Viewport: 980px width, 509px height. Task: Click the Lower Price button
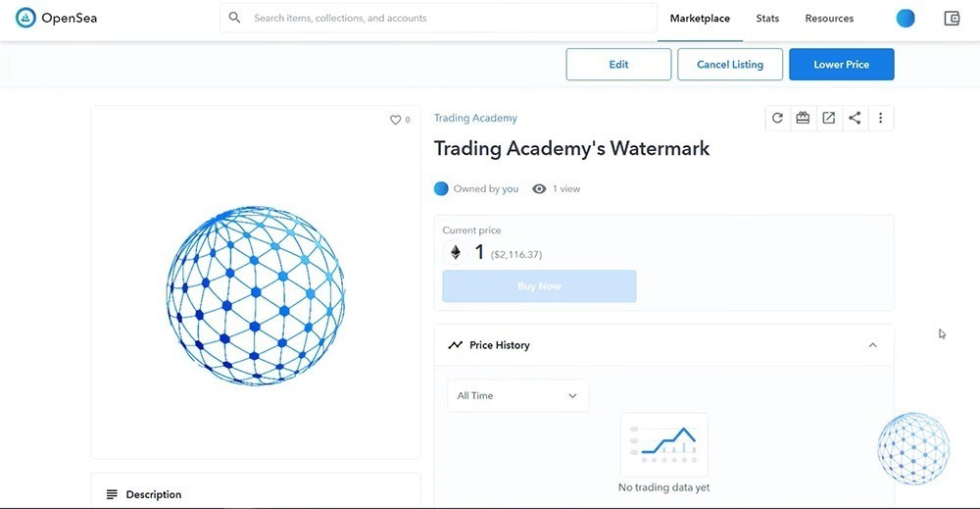(x=841, y=65)
